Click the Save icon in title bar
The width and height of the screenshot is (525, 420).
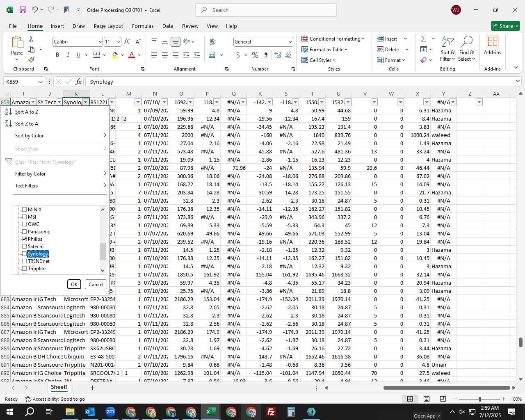pos(23,10)
